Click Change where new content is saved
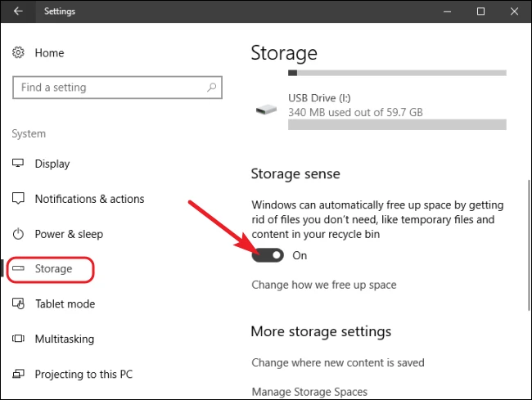Image resolution: width=532 pixels, height=400 pixels. click(x=337, y=362)
